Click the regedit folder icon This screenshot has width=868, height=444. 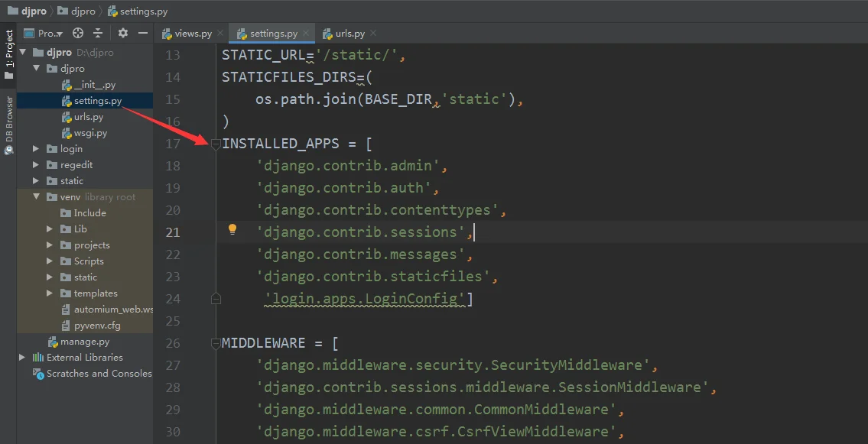pos(52,165)
